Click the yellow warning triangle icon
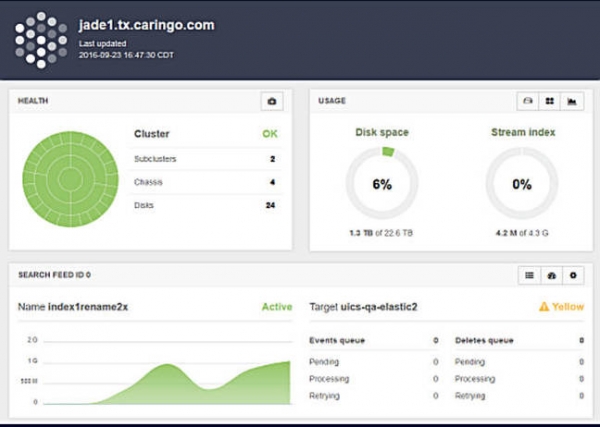The width and height of the screenshot is (600, 427). click(546, 307)
